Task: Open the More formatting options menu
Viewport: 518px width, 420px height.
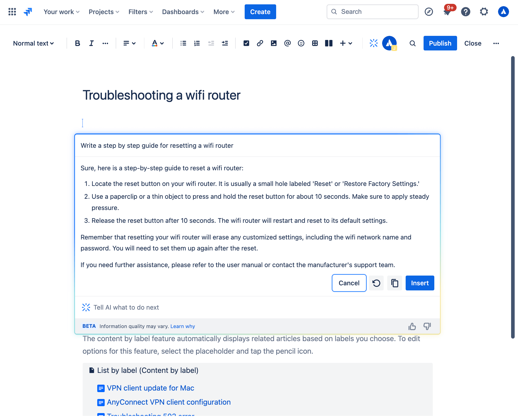Action: pyautogui.click(x=105, y=43)
